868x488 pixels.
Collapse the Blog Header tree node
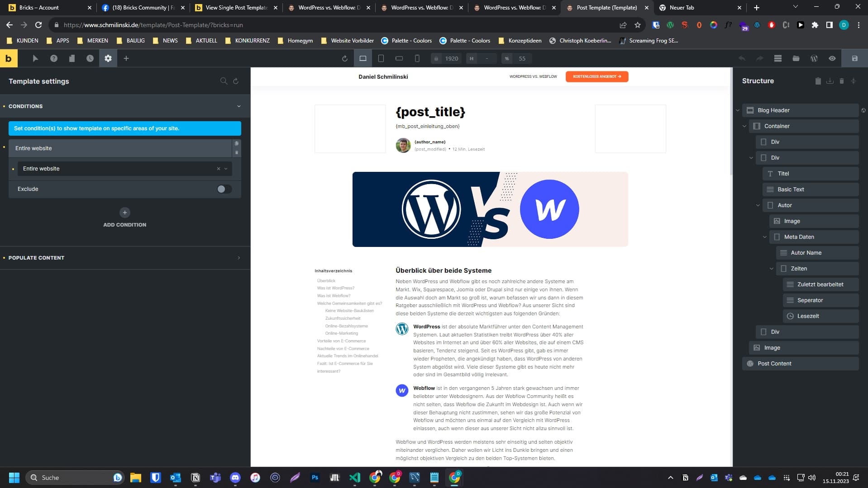[738, 110]
